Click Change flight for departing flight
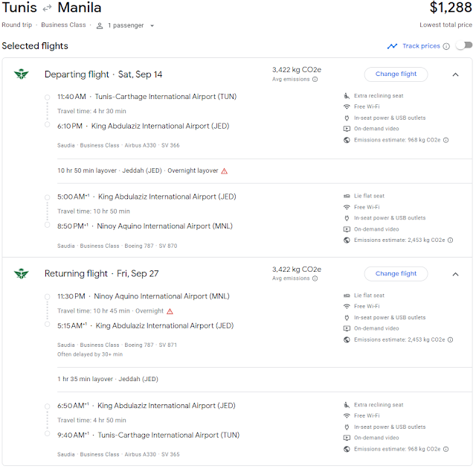This screenshot has width=476, height=469. click(x=396, y=74)
